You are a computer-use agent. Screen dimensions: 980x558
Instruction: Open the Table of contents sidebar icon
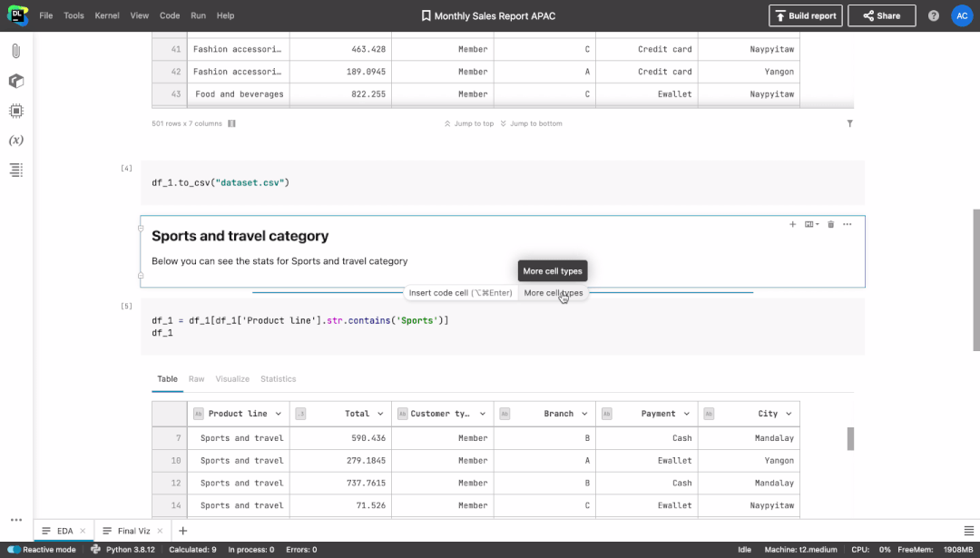coord(16,170)
